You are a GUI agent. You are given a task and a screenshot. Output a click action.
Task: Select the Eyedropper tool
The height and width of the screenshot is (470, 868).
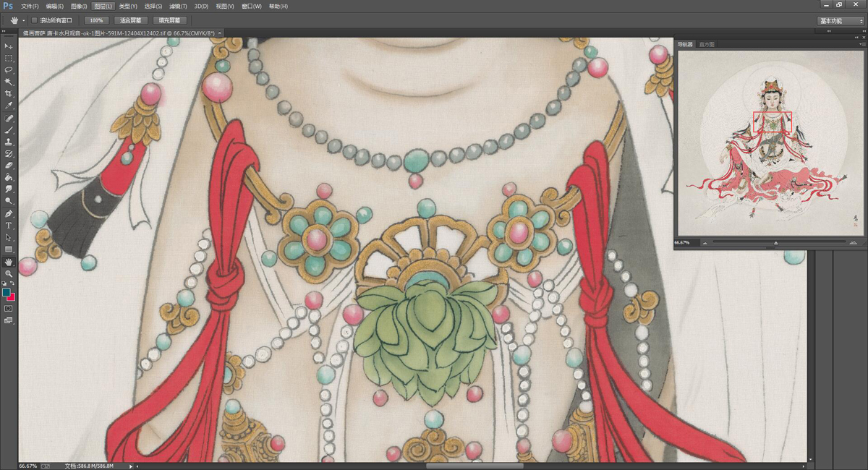(x=9, y=106)
